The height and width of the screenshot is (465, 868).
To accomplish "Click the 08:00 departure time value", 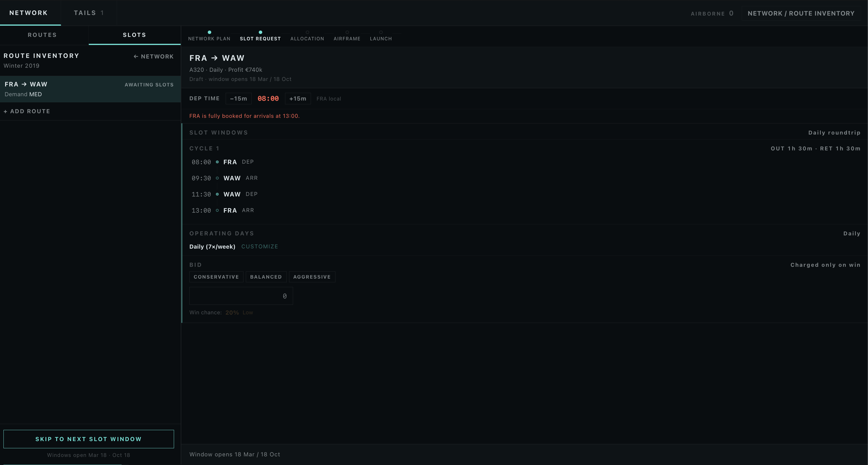I will pos(268,99).
